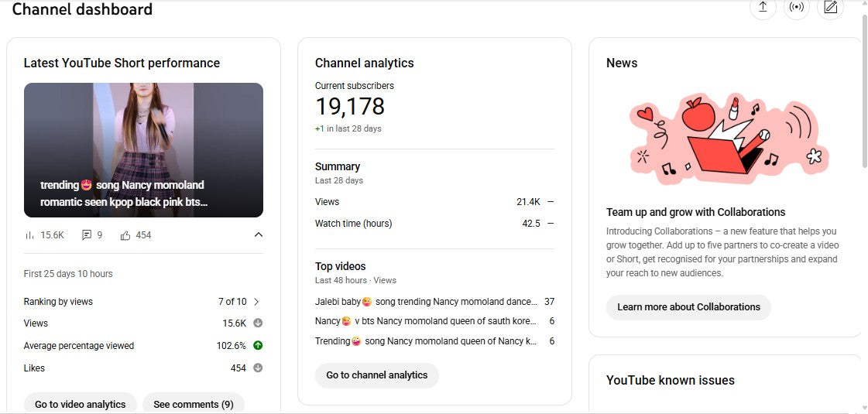Click the grey down arrow in Views row

tap(258, 323)
